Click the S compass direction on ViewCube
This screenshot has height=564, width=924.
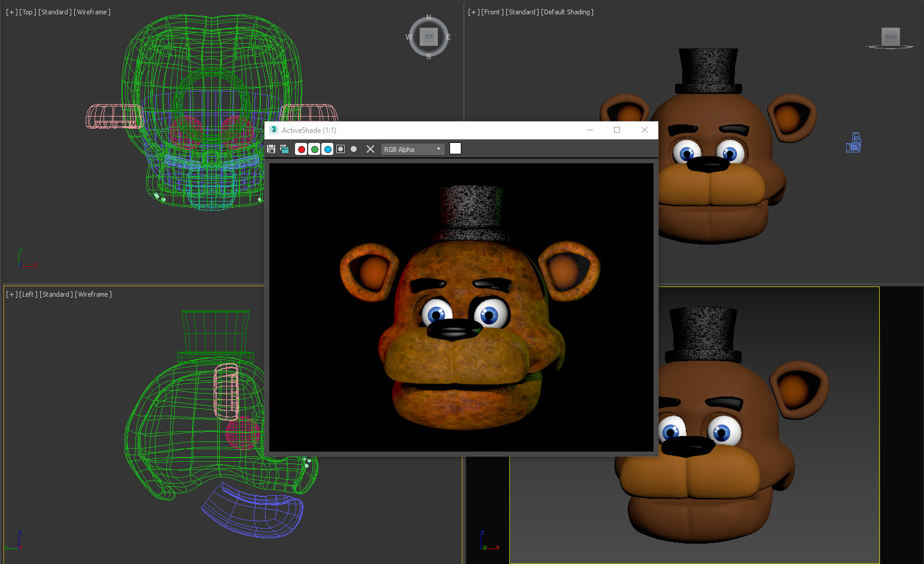point(428,56)
